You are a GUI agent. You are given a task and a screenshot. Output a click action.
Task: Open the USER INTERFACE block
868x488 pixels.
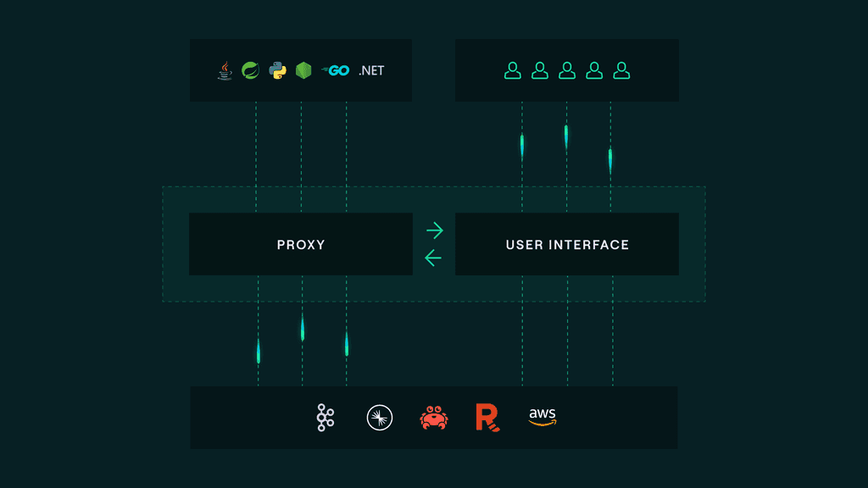[567, 244]
